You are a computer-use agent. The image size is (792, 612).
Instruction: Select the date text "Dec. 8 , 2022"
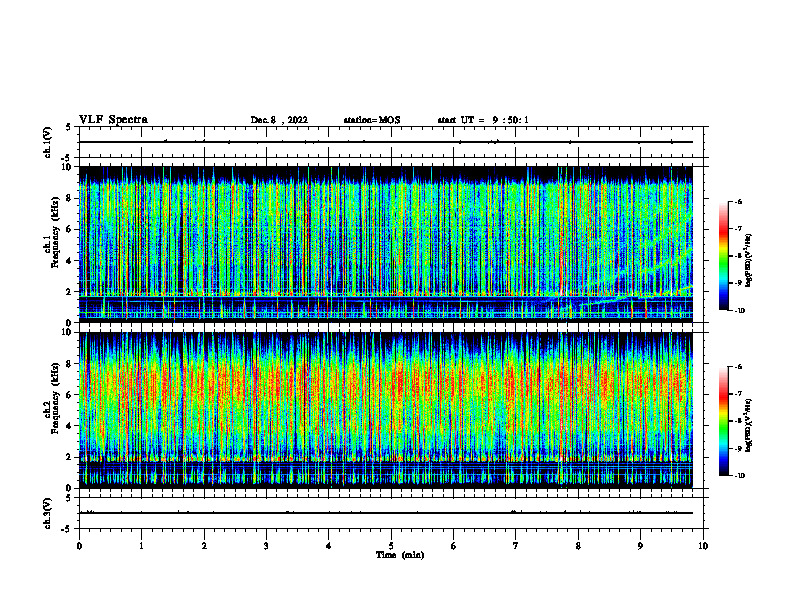279,120
